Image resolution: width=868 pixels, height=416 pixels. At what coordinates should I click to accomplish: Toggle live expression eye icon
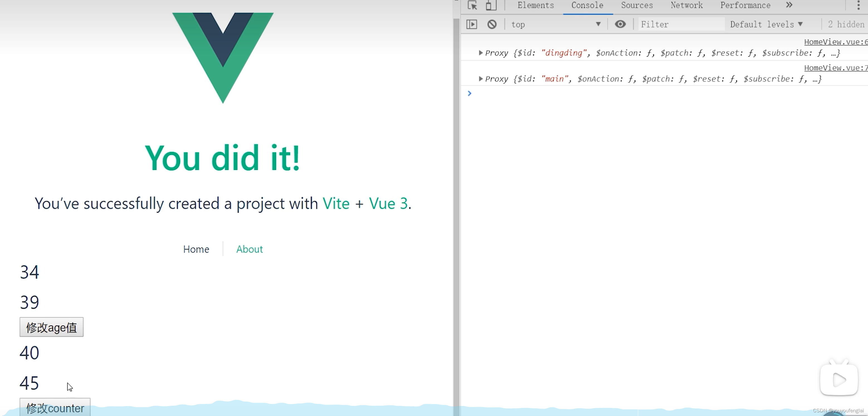point(620,24)
